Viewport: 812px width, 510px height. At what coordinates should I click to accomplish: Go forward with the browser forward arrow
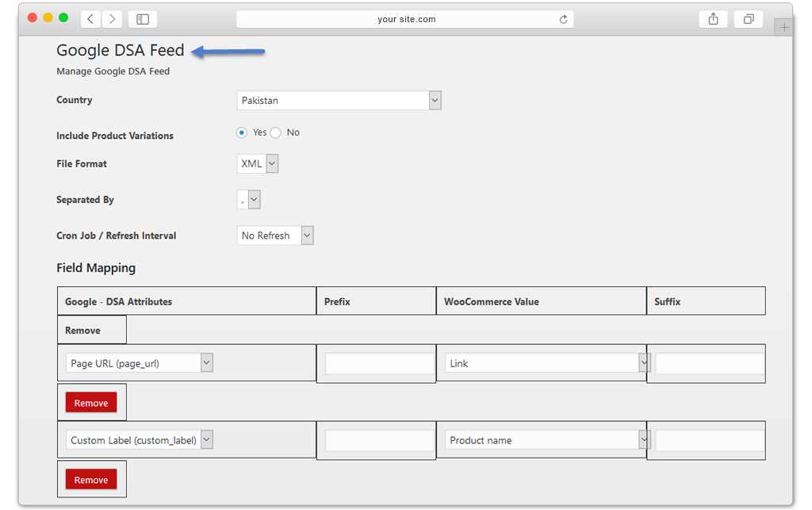(x=112, y=19)
